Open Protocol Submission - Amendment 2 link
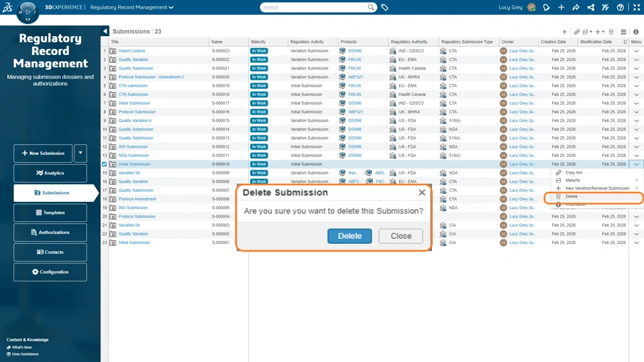Viewport: 644px width, 362px height. 151,77
